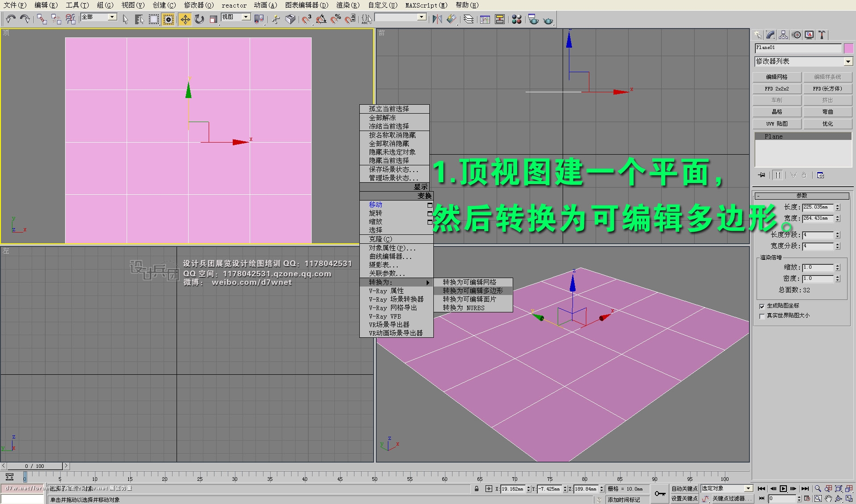
Task: Open the Curve Editor icon
Action: click(x=485, y=19)
